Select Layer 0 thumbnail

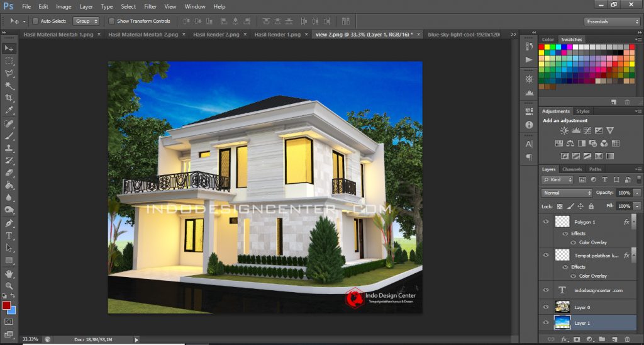click(562, 307)
